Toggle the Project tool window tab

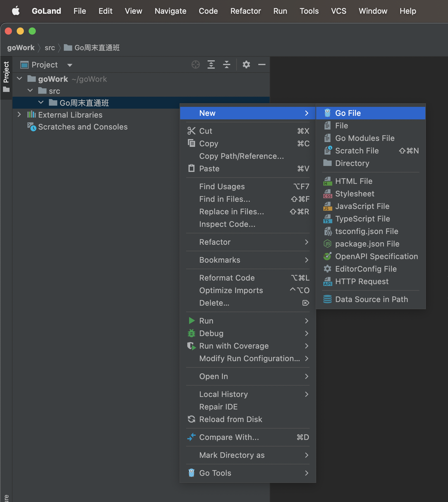[6, 76]
